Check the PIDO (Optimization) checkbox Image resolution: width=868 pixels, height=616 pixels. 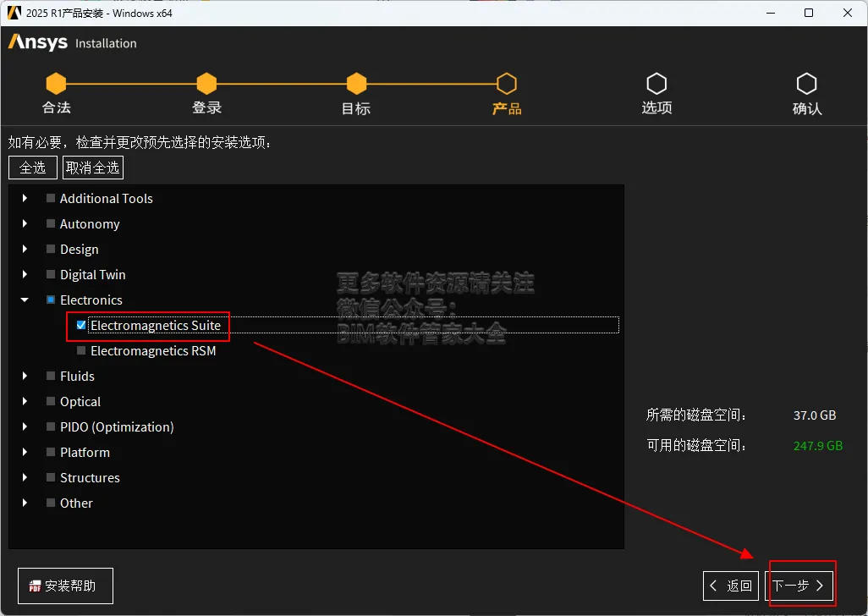pos(51,426)
